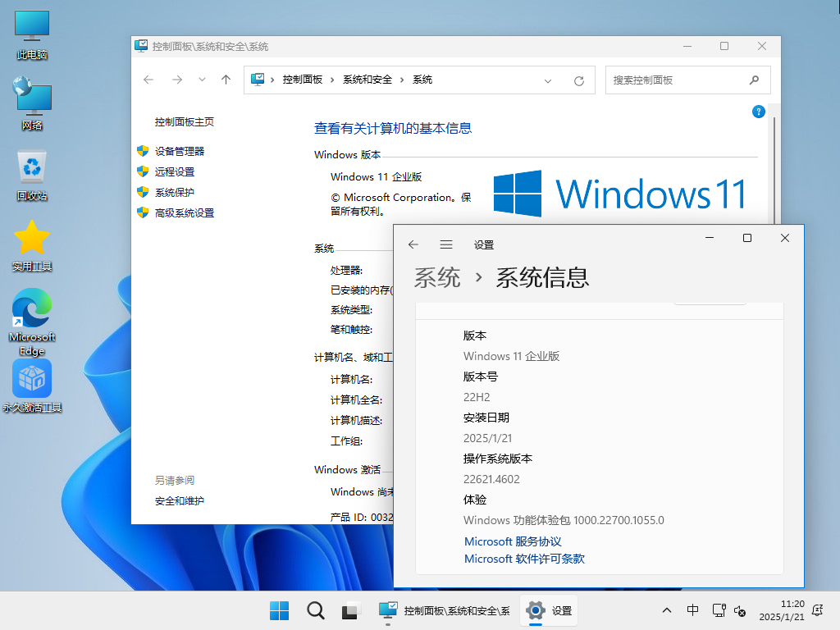Click shield icon beside 高级系统设置
840x630 pixels.
(x=143, y=212)
